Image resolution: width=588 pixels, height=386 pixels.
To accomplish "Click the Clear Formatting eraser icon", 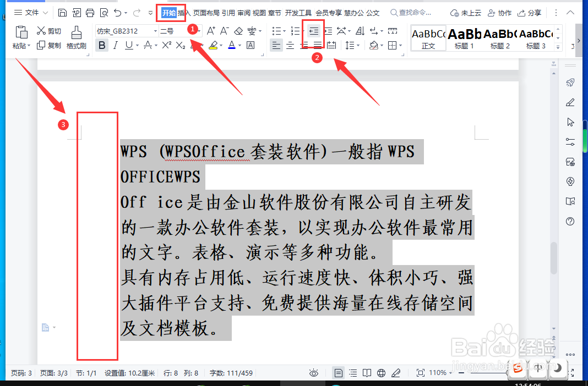I will (238, 31).
